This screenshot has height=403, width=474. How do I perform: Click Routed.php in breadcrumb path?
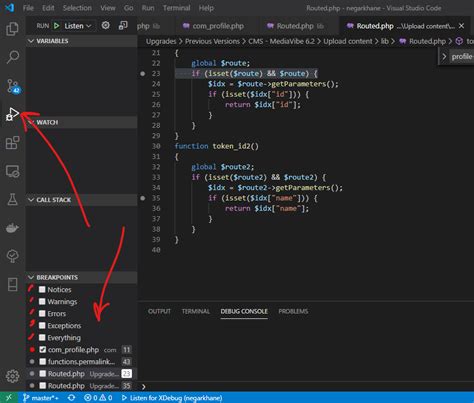[x=427, y=41]
